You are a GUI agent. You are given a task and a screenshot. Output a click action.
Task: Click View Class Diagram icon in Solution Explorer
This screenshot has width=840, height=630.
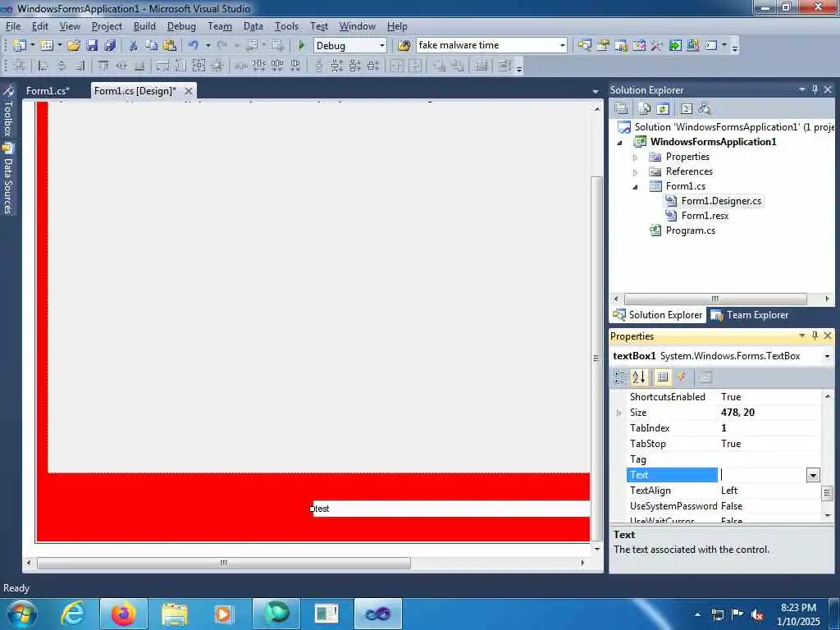(704, 109)
